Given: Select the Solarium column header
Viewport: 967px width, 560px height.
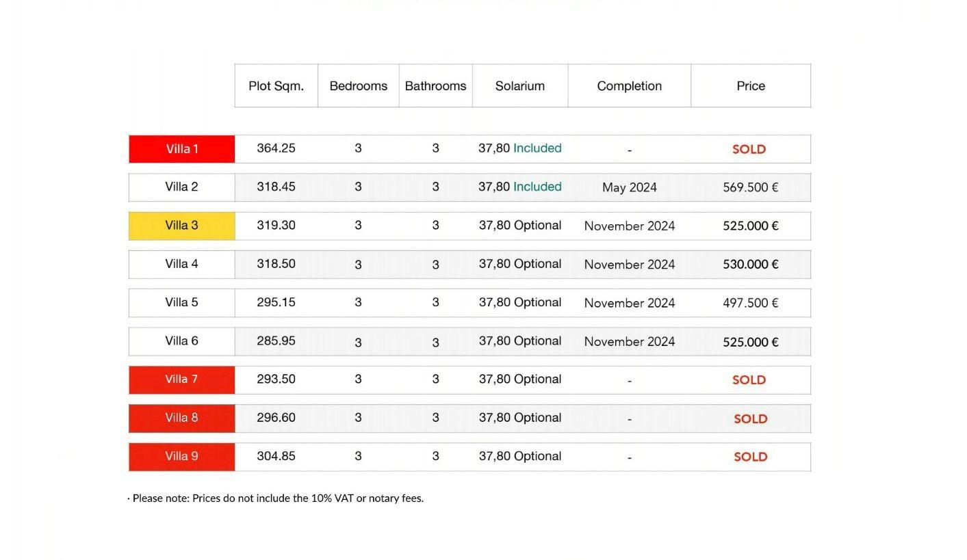Looking at the screenshot, I should click(x=520, y=86).
